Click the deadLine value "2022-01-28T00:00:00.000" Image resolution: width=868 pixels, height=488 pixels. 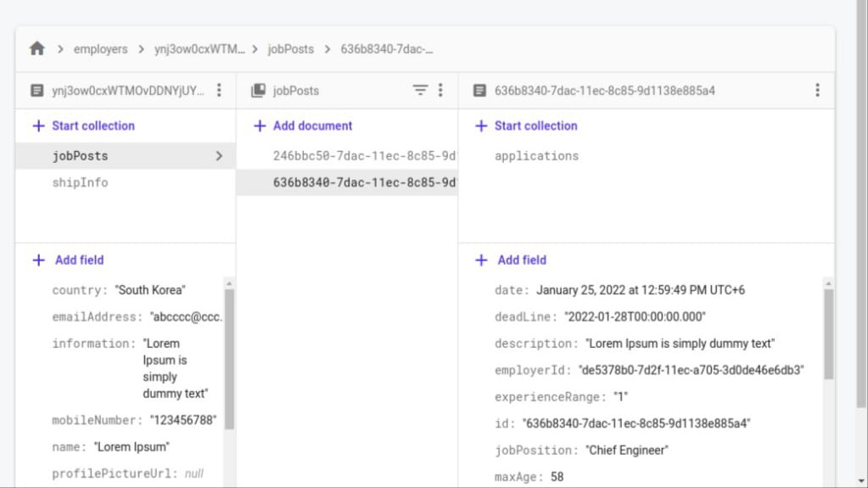(635, 317)
